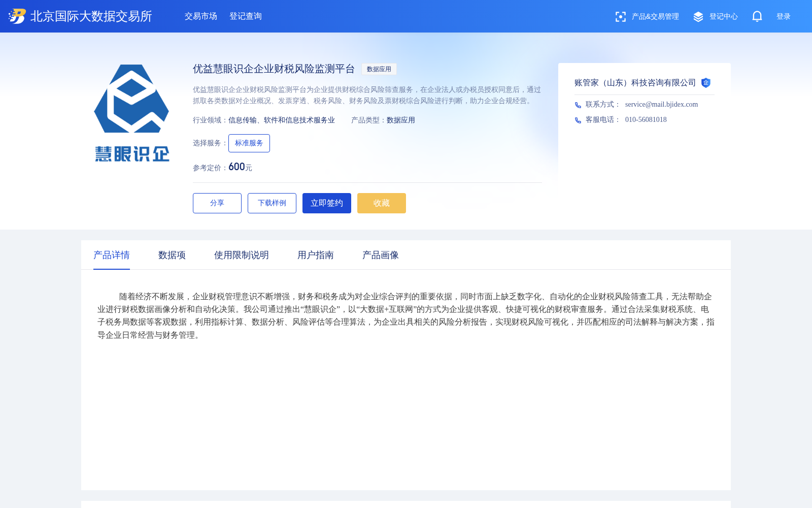Click the product title 优益慧眼识企企业财税风险监测平台
Viewport: 812px width, 508px height.
(x=274, y=69)
